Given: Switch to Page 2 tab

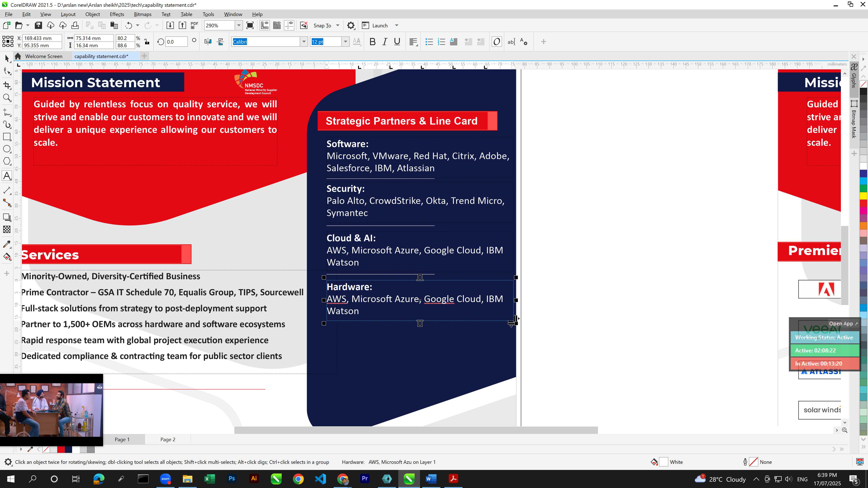Looking at the screenshot, I should [x=167, y=439].
